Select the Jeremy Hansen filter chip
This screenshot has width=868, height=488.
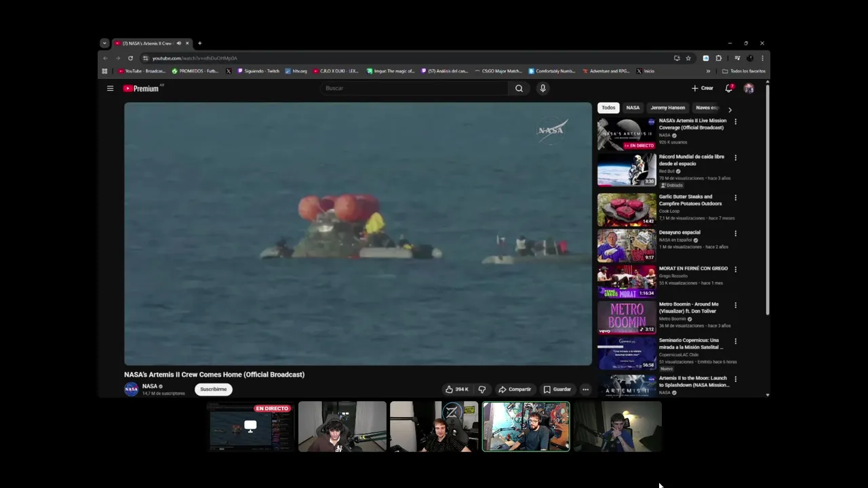[x=668, y=108]
